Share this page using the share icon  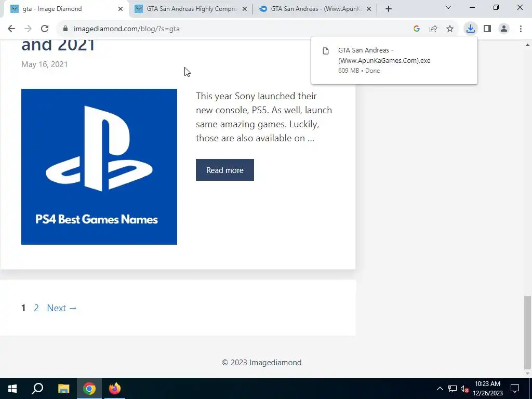[433, 29]
